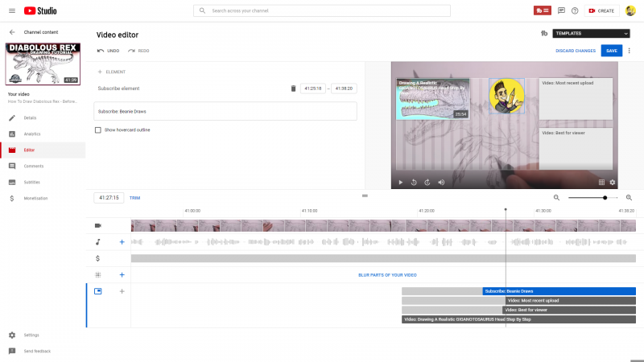Screen dimensions: 644x362
Task: Click the timeline zoom slider handle
Action: (605, 197)
